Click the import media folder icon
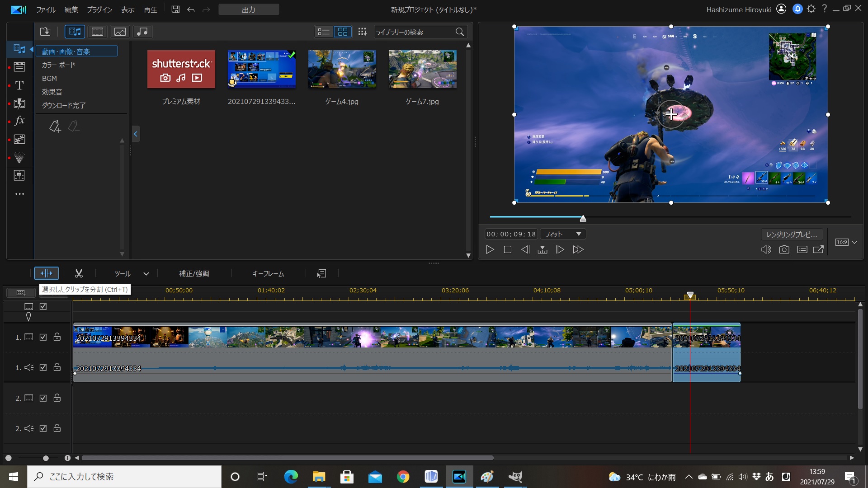The image size is (868, 488). point(45,32)
